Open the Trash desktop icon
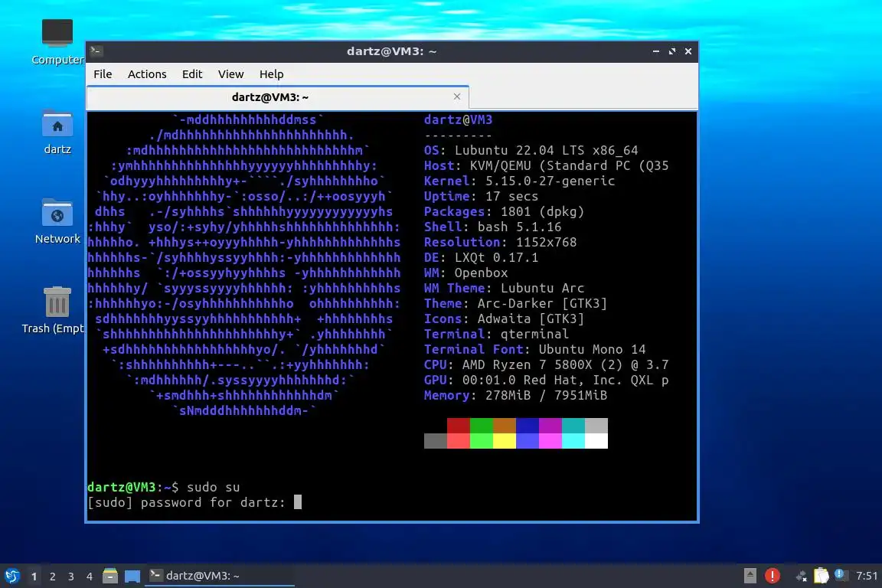The width and height of the screenshot is (882, 588). [57, 309]
